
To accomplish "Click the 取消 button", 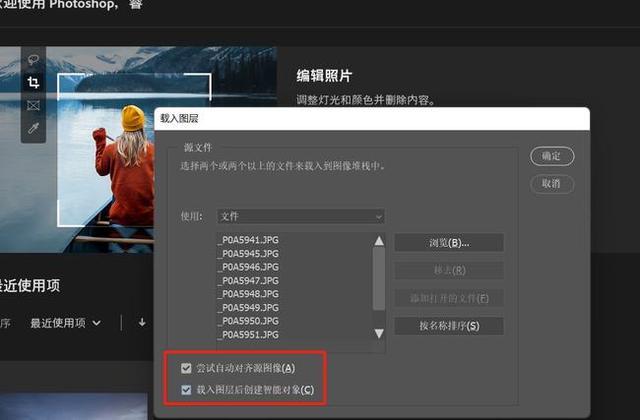I will (x=552, y=184).
